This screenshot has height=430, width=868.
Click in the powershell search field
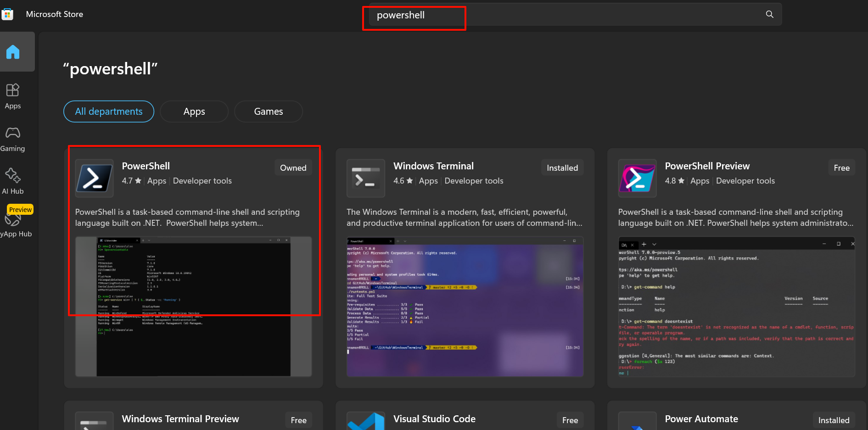575,15
